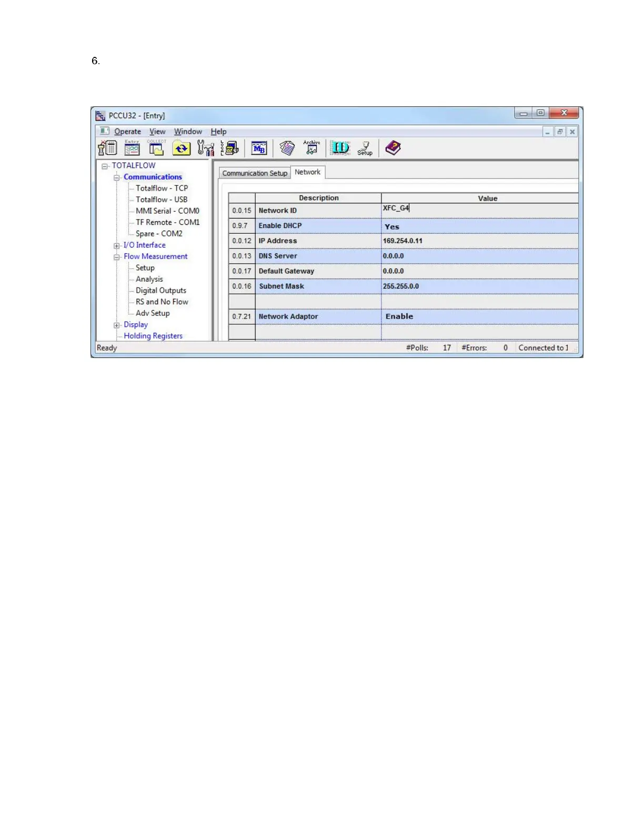Select TF Remote - COM1 tree item
Screen dimensions: 644x834
click(x=167, y=222)
